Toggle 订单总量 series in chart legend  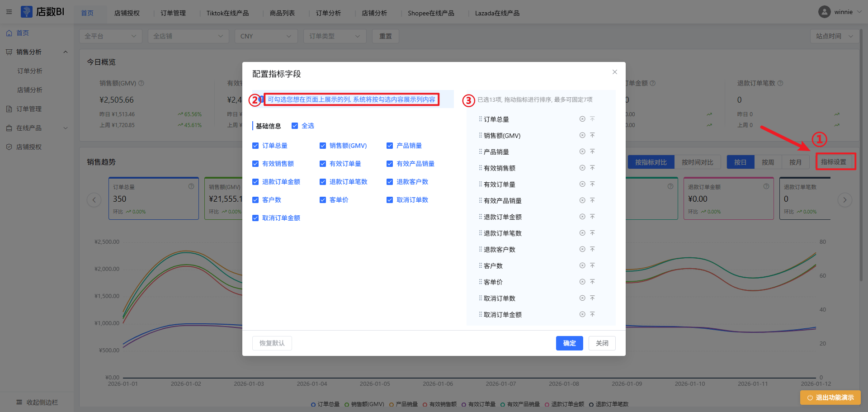coord(325,404)
